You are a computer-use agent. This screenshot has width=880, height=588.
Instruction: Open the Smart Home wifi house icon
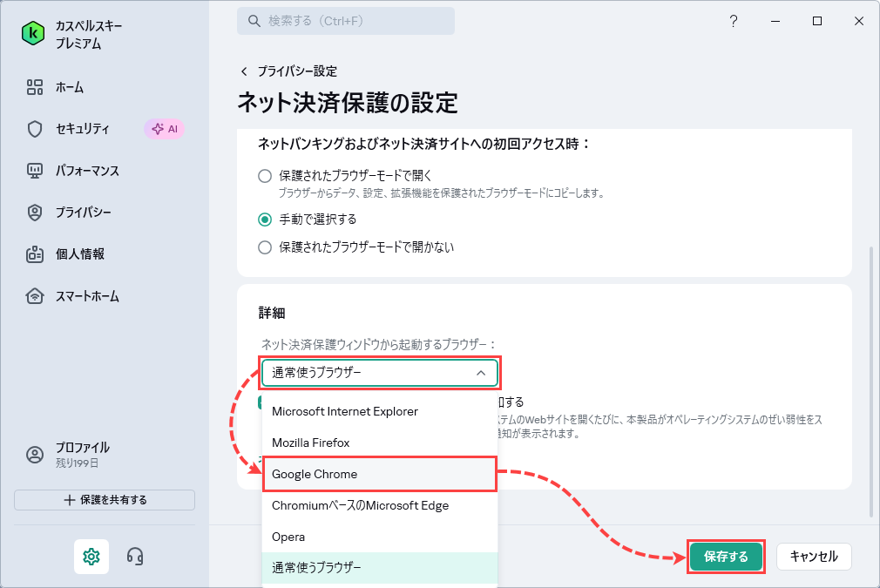click(x=35, y=295)
